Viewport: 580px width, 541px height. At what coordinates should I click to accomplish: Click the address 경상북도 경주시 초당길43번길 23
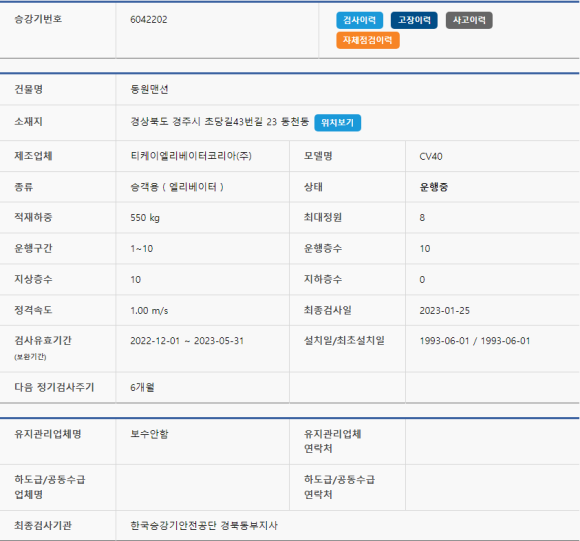click(x=204, y=122)
